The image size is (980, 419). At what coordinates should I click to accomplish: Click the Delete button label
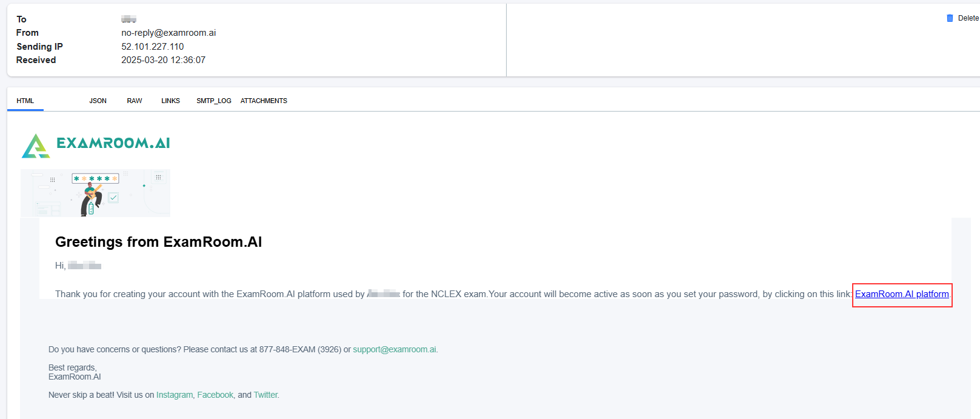(968, 18)
